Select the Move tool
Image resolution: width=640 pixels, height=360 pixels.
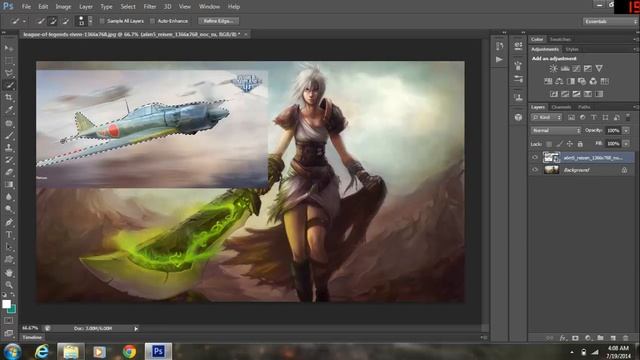pyautogui.click(x=9, y=48)
